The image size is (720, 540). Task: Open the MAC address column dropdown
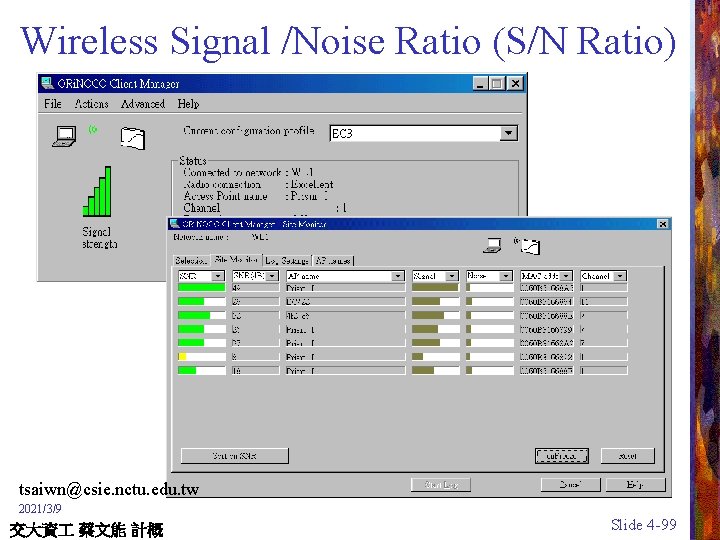[x=566, y=276]
